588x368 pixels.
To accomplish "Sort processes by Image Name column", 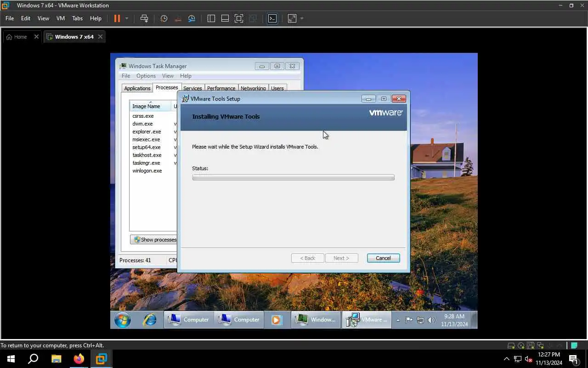I will [x=150, y=106].
